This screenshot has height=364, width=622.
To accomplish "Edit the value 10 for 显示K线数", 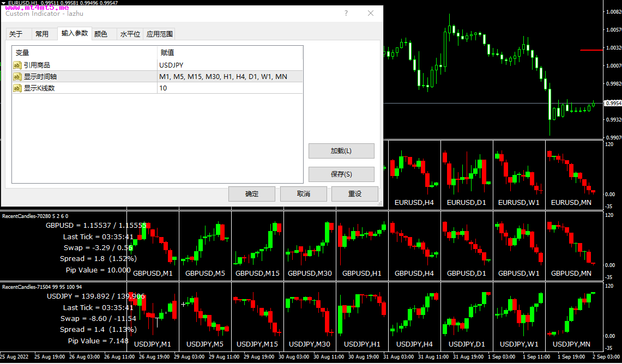I will click(230, 88).
